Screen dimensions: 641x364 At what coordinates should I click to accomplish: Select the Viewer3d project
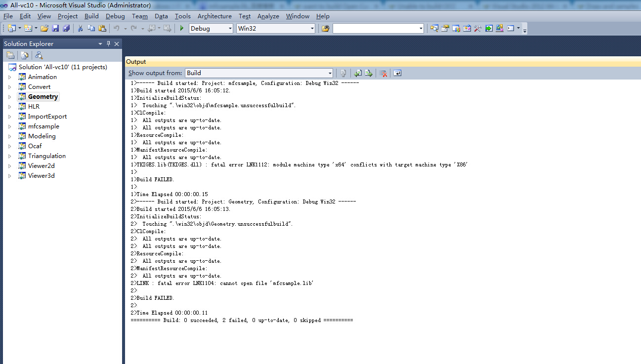[x=41, y=176]
